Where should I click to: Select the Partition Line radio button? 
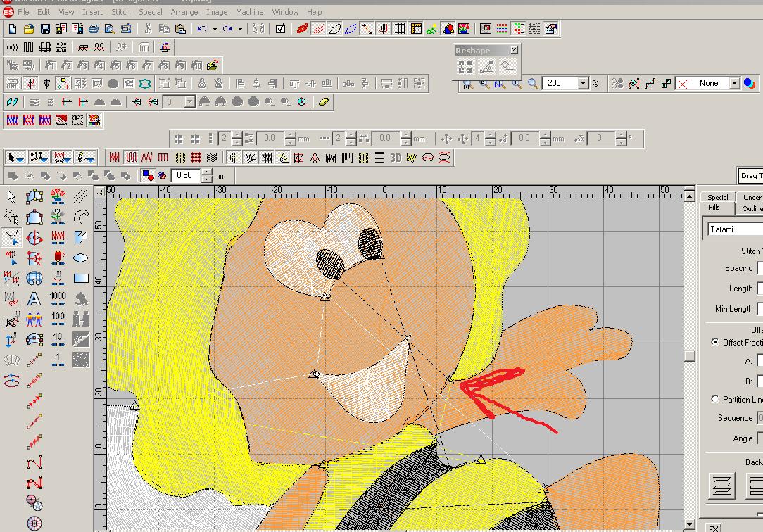[x=715, y=399]
